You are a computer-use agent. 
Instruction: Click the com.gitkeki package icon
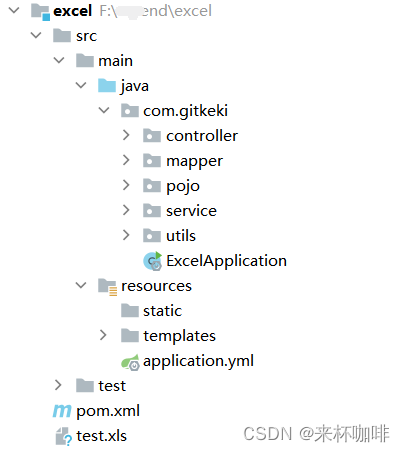pyautogui.click(x=130, y=111)
